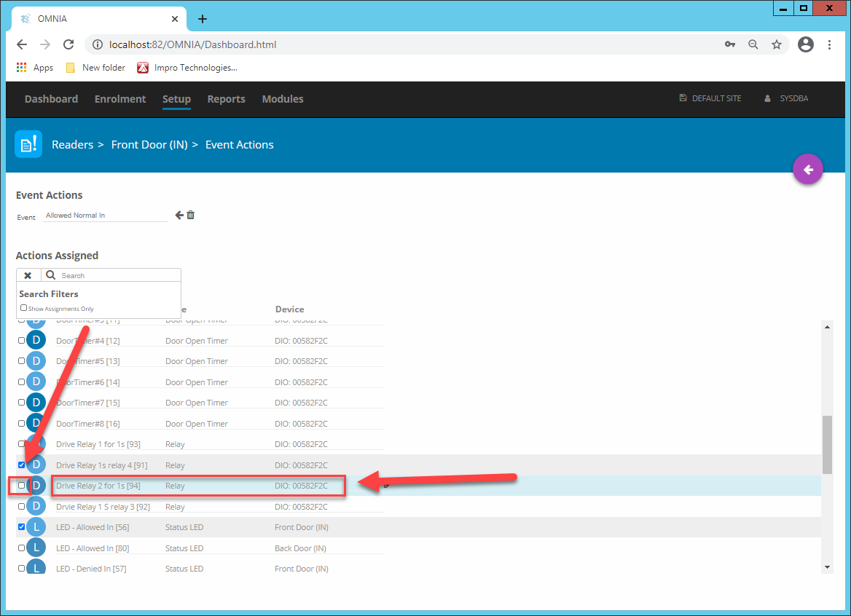This screenshot has width=851, height=616.
Task: Open the Reports menu
Action: click(x=227, y=99)
